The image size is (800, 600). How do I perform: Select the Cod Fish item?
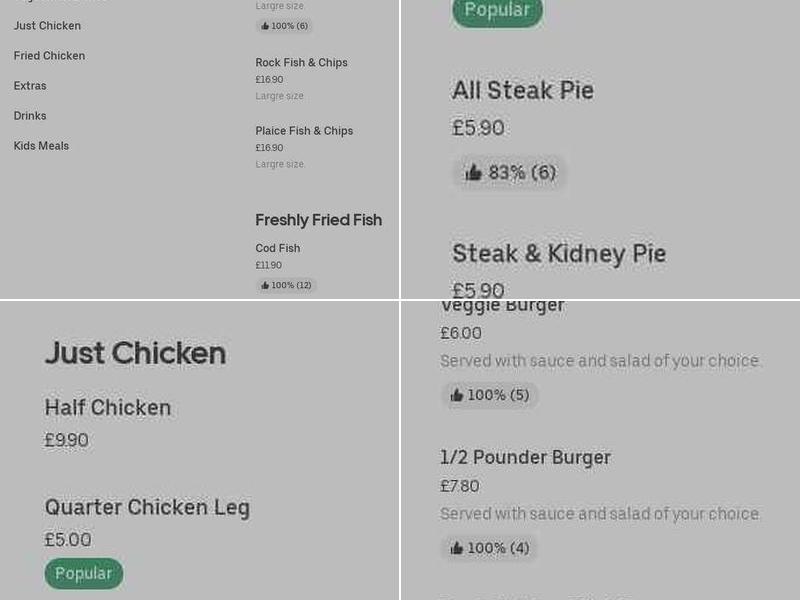277,248
